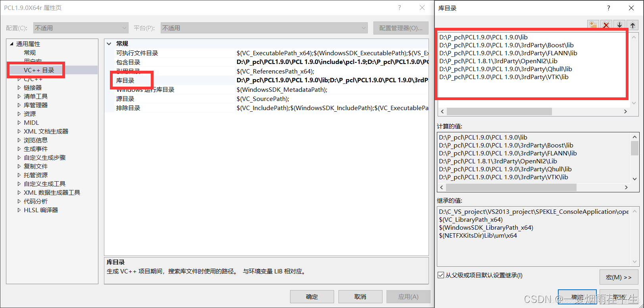The height and width of the screenshot is (308, 644).
Task: Select 3rdParty\Boost\lib line in edit box
Action: coord(506,45)
